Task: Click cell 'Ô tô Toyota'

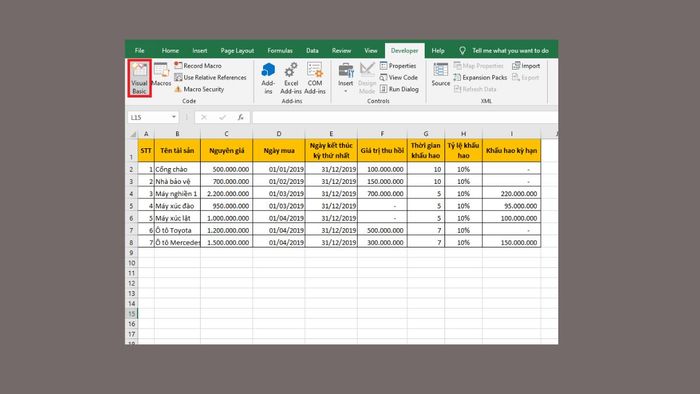Action: coord(177,230)
